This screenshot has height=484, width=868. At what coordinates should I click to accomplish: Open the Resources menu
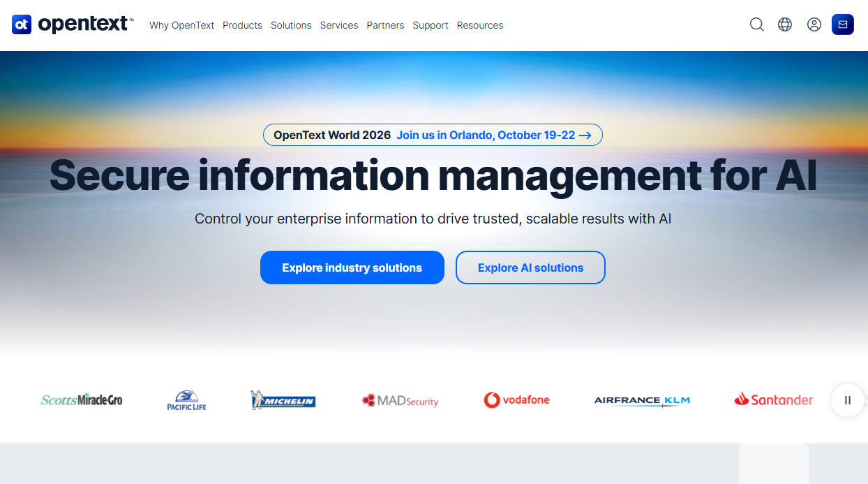pos(480,25)
